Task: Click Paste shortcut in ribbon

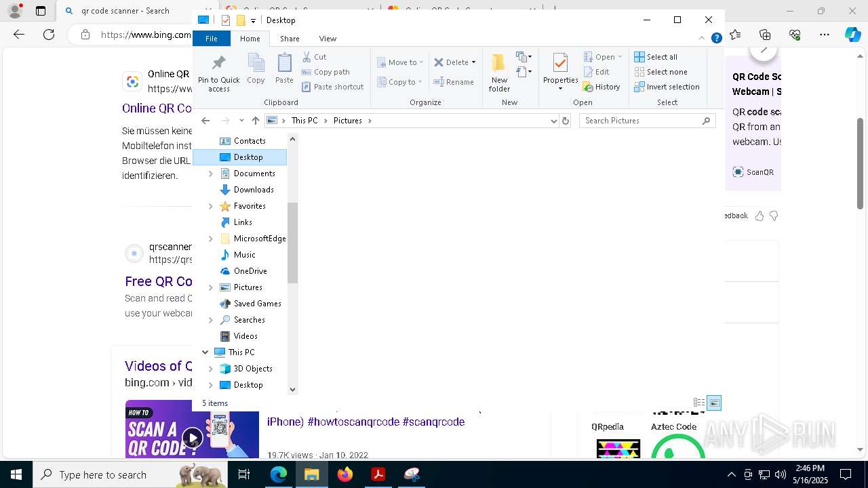Action: click(332, 87)
